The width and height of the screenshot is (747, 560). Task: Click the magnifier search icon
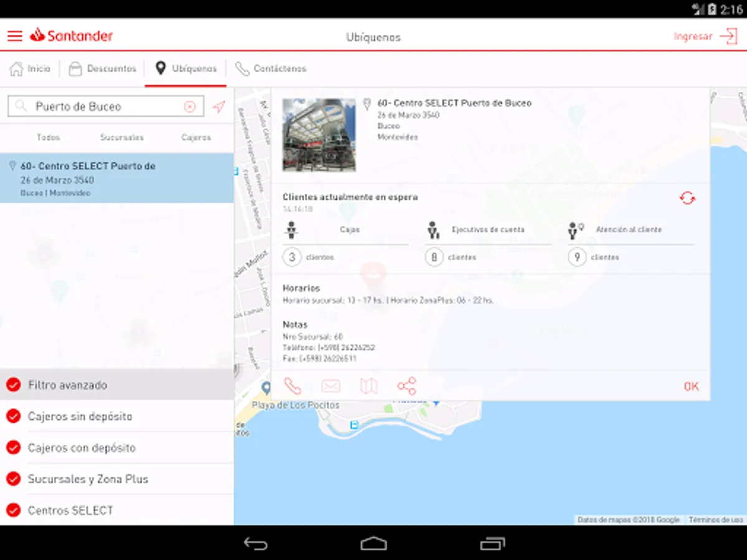22,106
